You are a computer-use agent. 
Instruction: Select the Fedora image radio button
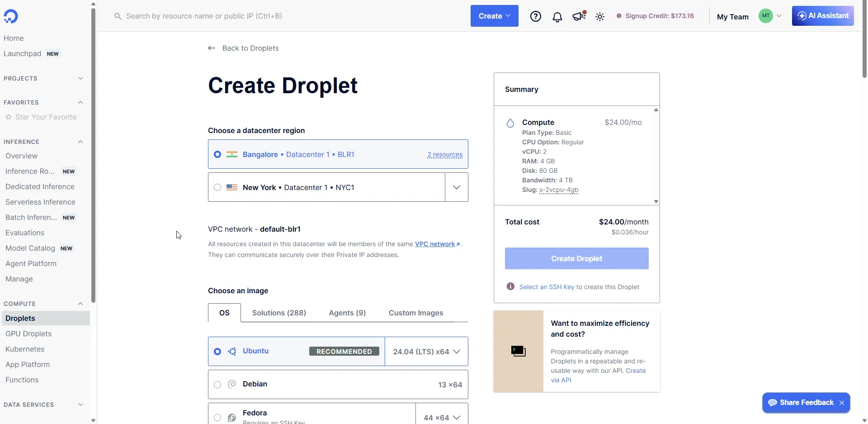coord(217,418)
